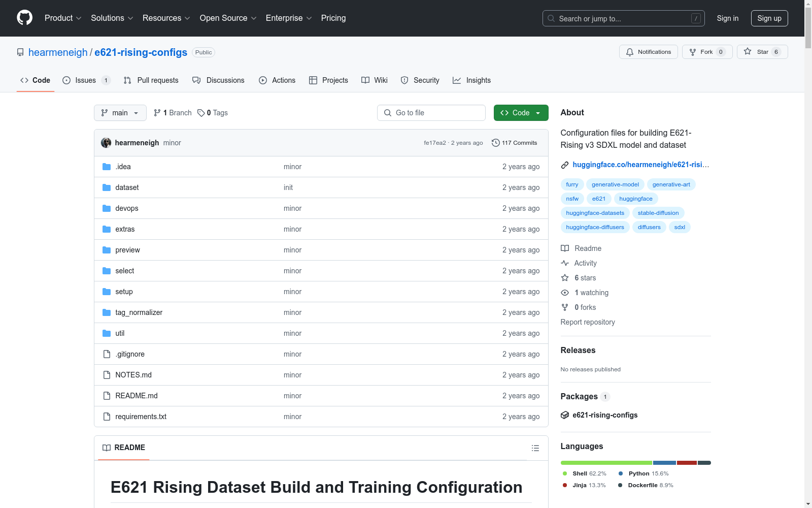Click the devops folder icon
Image resolution: width=812 pixels, height=508 pixels.
pos(107,208)
